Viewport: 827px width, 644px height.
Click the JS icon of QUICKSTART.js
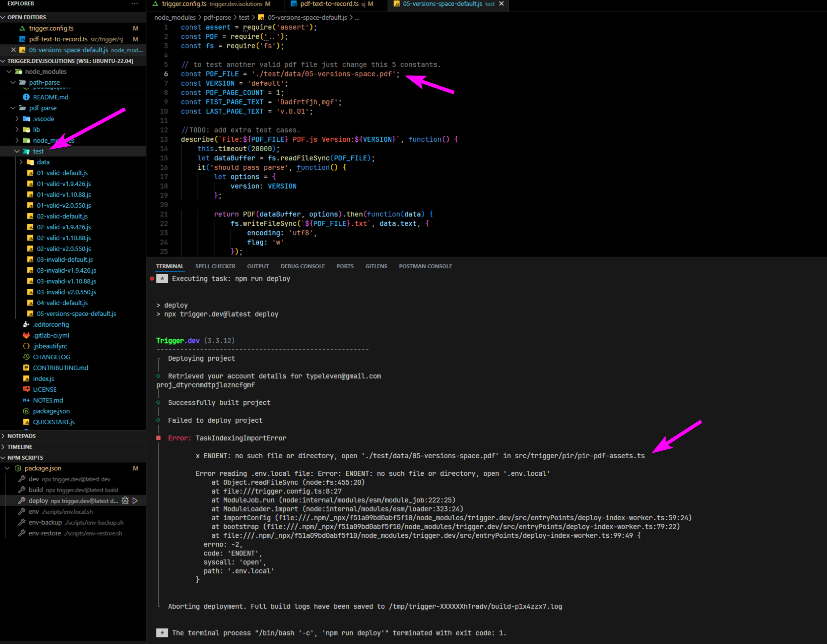(26, 422)
